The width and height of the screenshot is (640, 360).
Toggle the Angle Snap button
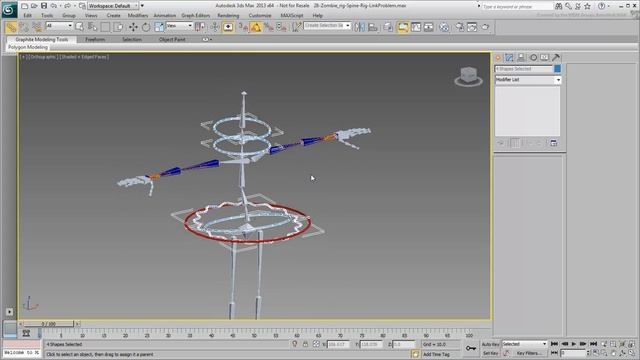point(256,27)
